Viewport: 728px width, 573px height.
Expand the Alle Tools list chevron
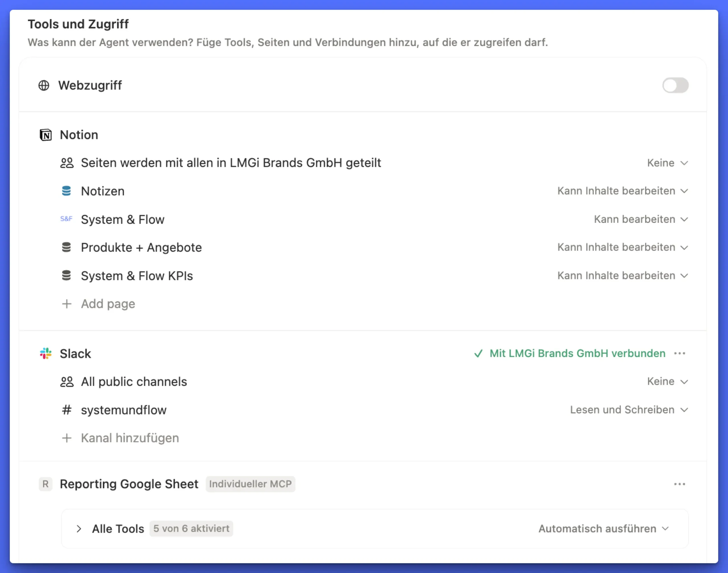click(79, 529)
